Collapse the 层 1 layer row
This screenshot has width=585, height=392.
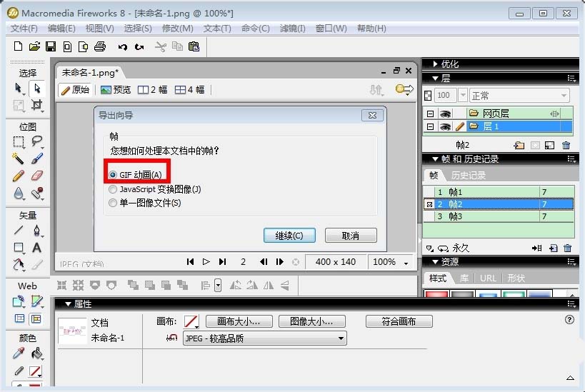point(430,127)
